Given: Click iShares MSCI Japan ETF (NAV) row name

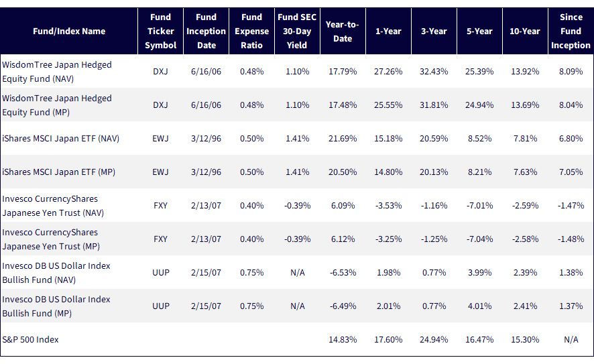Looking at the screenshot, I should coord(60,139).
